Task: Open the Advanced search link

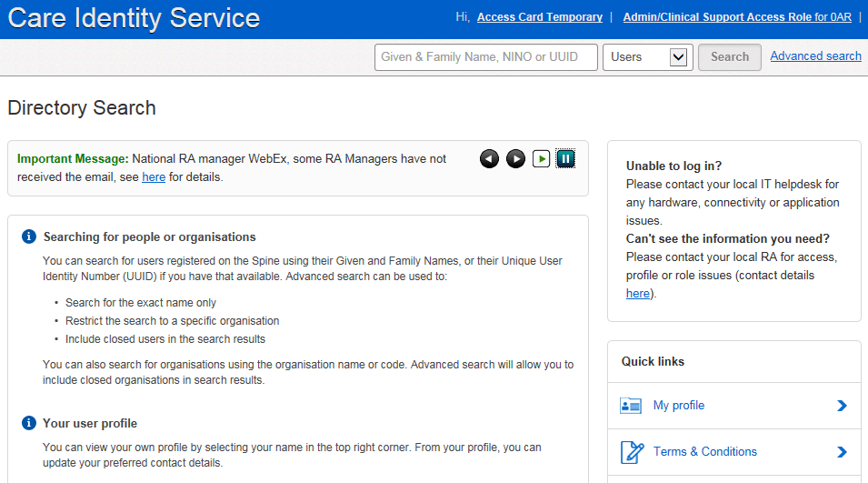Action: [x=815, y=56]
